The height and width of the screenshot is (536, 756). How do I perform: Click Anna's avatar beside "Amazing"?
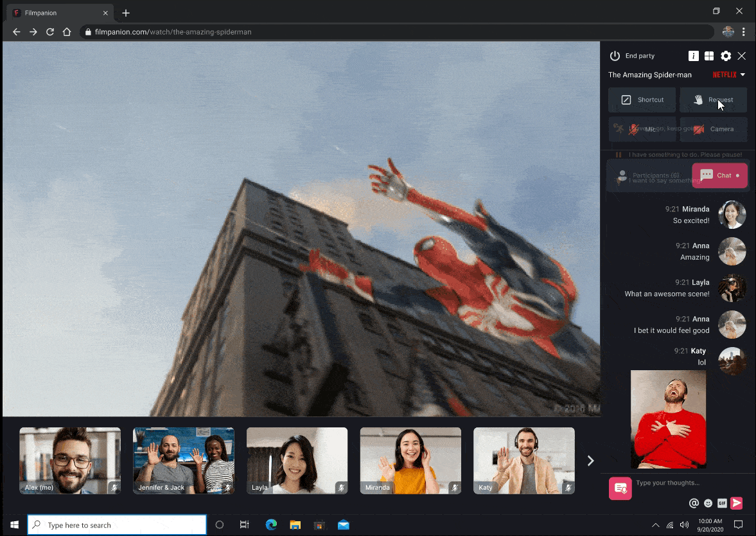pyautogui.click(x=732, y=251)
